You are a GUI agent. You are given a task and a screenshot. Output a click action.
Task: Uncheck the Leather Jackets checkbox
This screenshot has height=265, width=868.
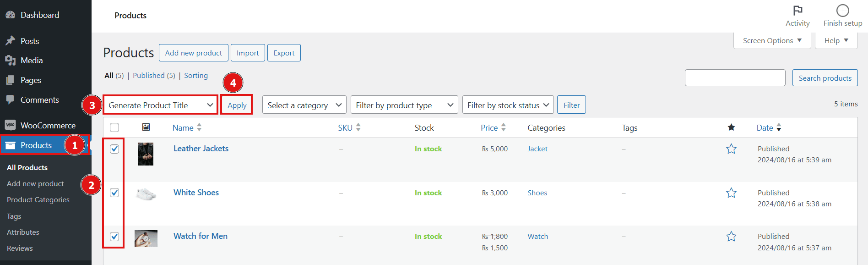[x=114, y=149]
